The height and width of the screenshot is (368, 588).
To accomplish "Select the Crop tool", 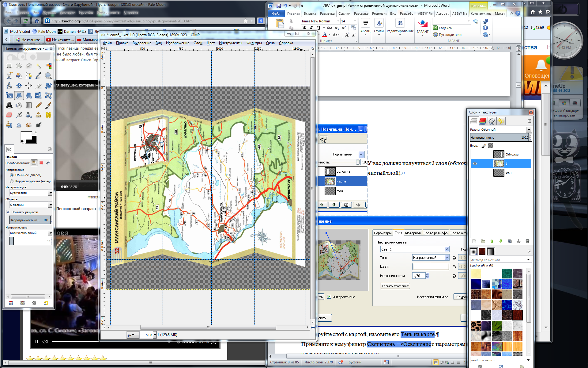I will pyautogui.click(x=39, y=86).
